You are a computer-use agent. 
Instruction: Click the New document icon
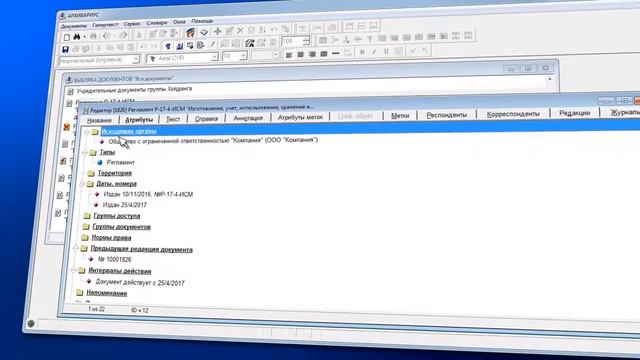[67, 37]
